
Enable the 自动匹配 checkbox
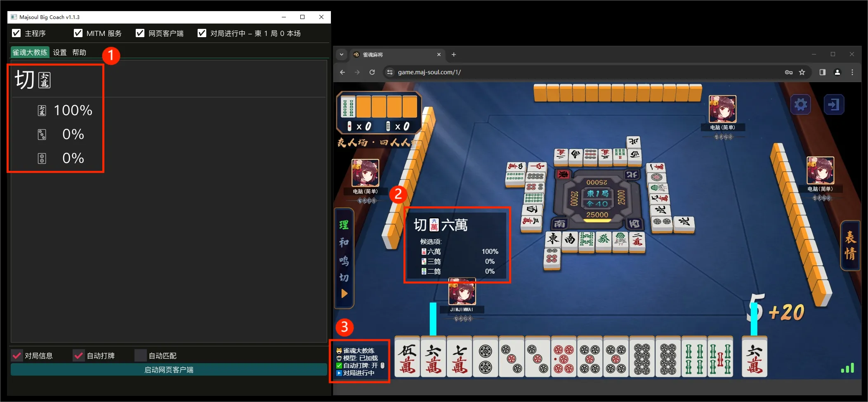click(141, 355)
